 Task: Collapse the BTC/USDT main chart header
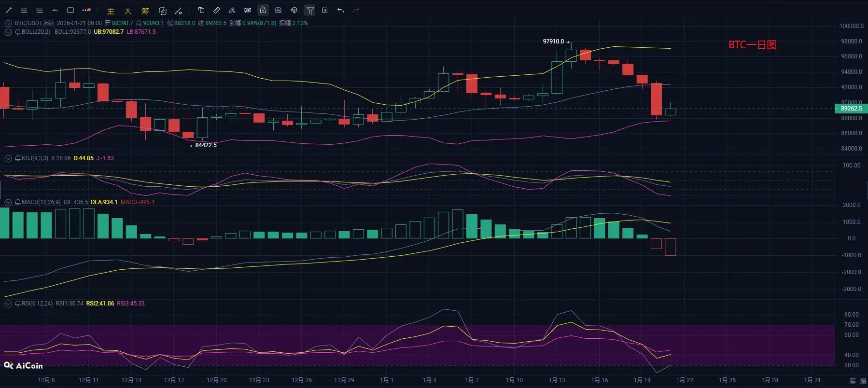[8, 23]
